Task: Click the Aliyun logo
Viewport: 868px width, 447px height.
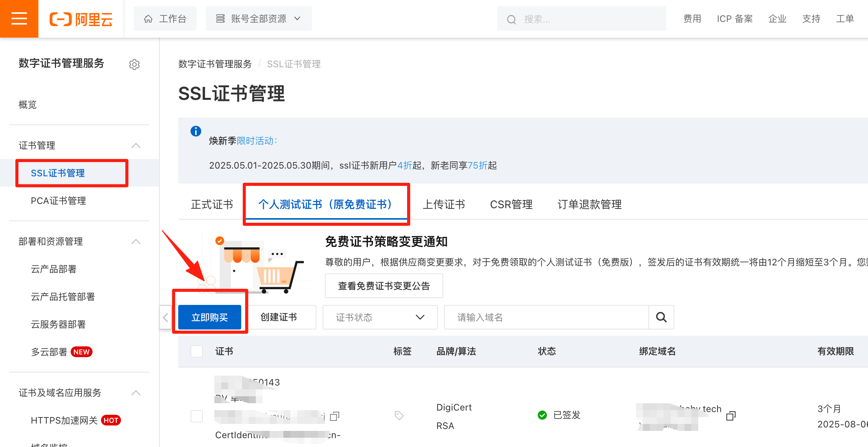Action: [81, 19]
